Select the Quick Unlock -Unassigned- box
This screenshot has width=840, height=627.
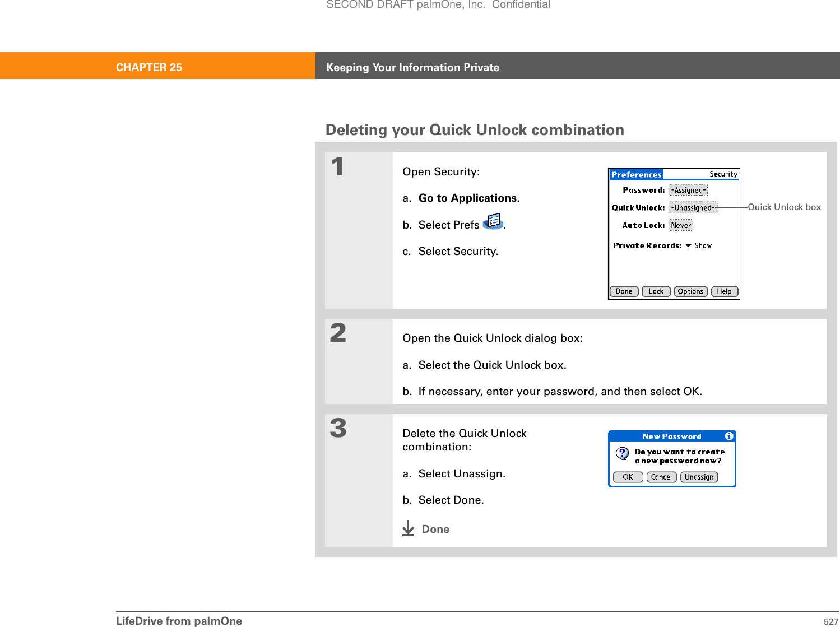point(693,208)
